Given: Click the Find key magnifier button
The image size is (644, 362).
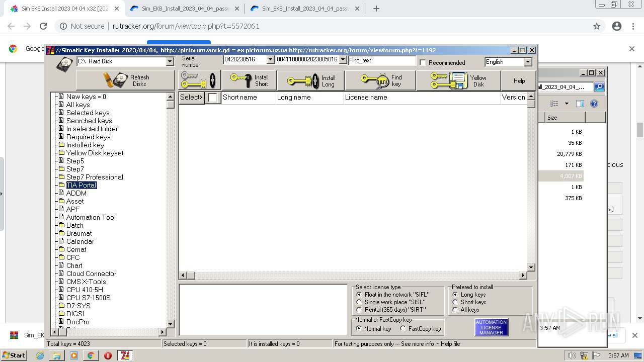Looking at the screenshot, I should [381, 80].
